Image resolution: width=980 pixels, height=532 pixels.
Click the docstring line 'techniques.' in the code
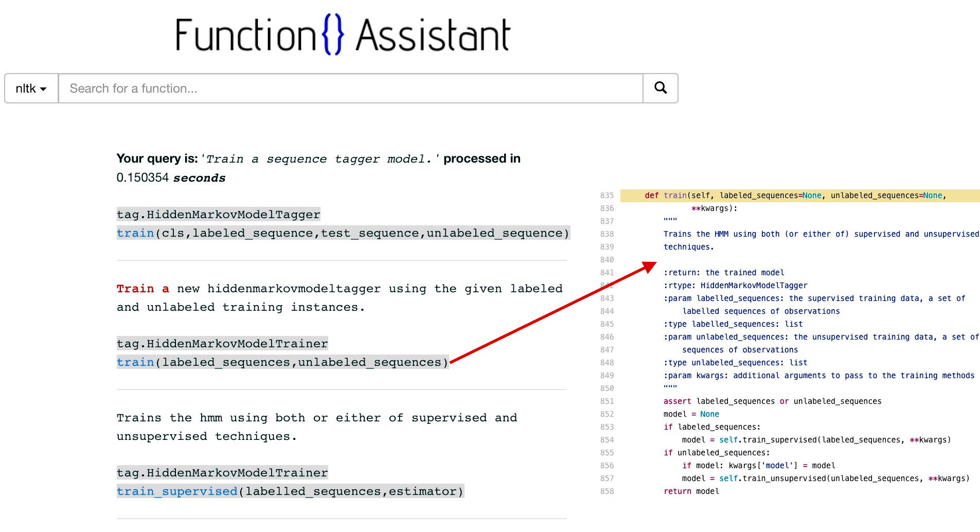tap(689, 247)
